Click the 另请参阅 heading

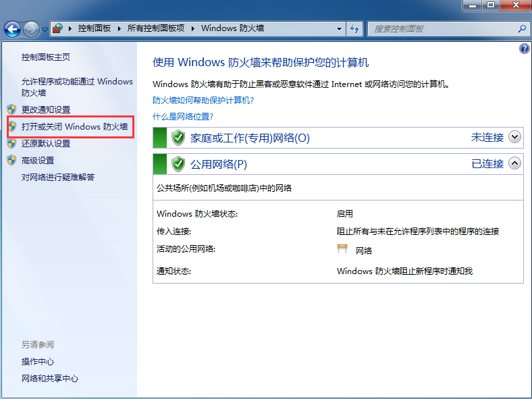click(38, 345)
